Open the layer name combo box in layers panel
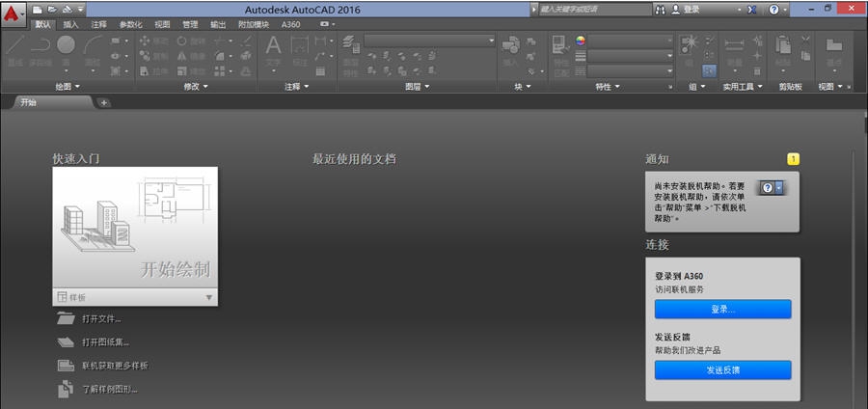Image resolution: width=868 pixels, height=409 pixels. (429, 41)
